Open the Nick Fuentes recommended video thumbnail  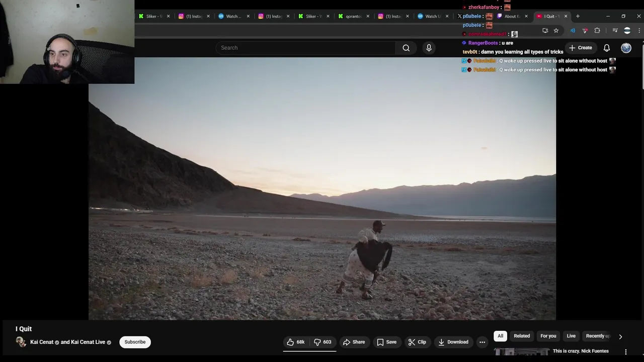522,352
